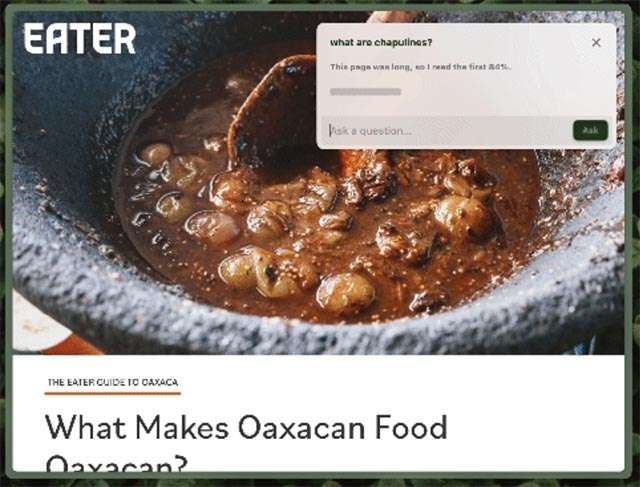Click the second headline line 'Oaxacan?'
The width and height of the screenshot is (640, 487).
point(117,463)
